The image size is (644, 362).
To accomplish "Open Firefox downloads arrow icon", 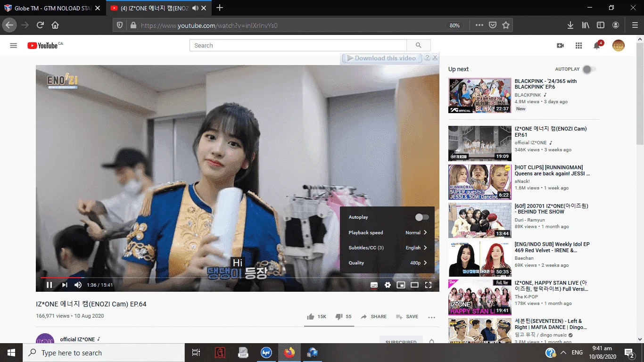I will coord(570,25).
